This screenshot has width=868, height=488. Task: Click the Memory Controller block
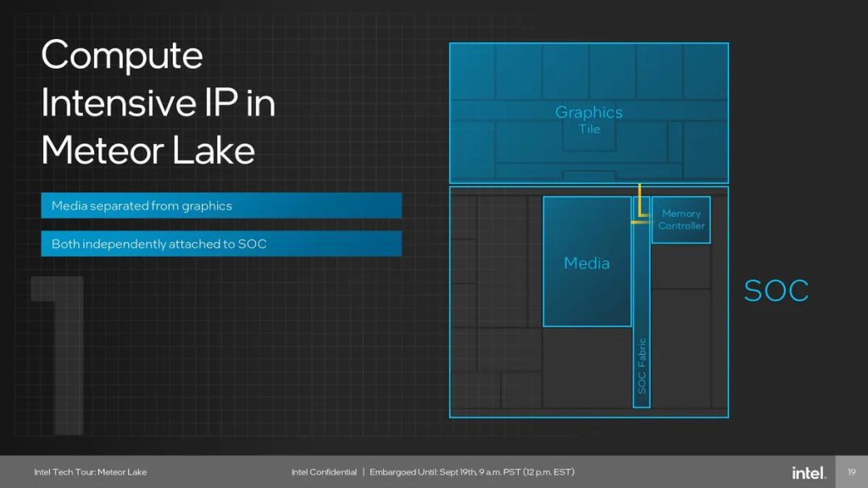coord(681,219)
